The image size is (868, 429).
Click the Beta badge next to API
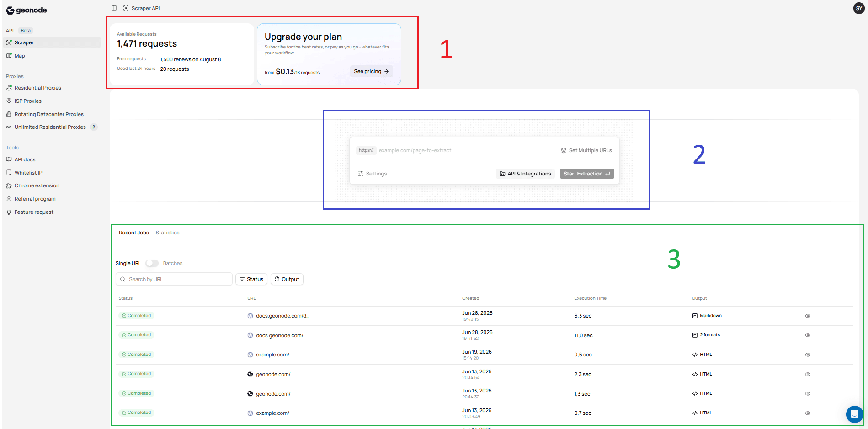coord(26,31)
